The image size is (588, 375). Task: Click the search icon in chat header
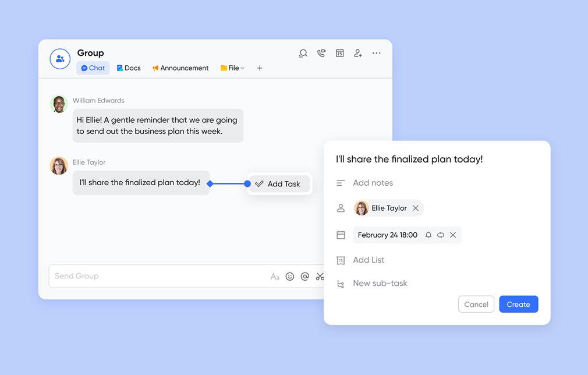point(303,54)
